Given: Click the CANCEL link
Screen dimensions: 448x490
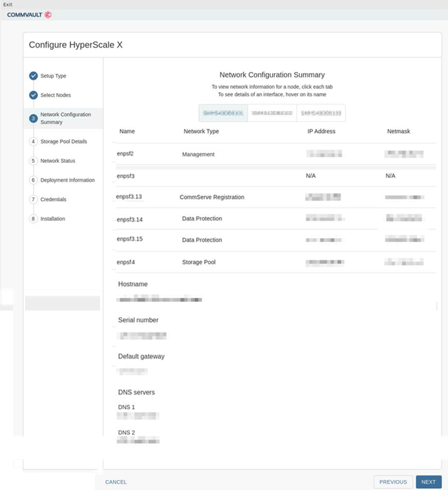Looking at the screenshot, I should point(116,482).
